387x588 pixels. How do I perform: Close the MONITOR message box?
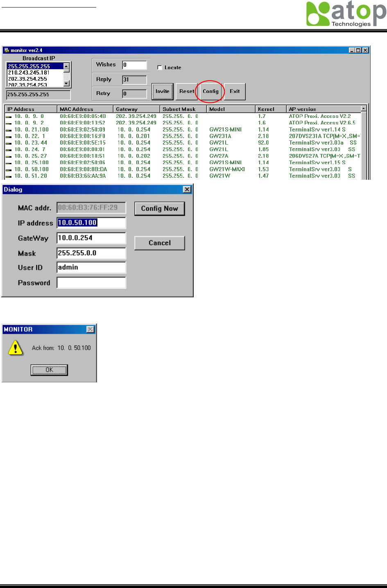click(91, 329)
